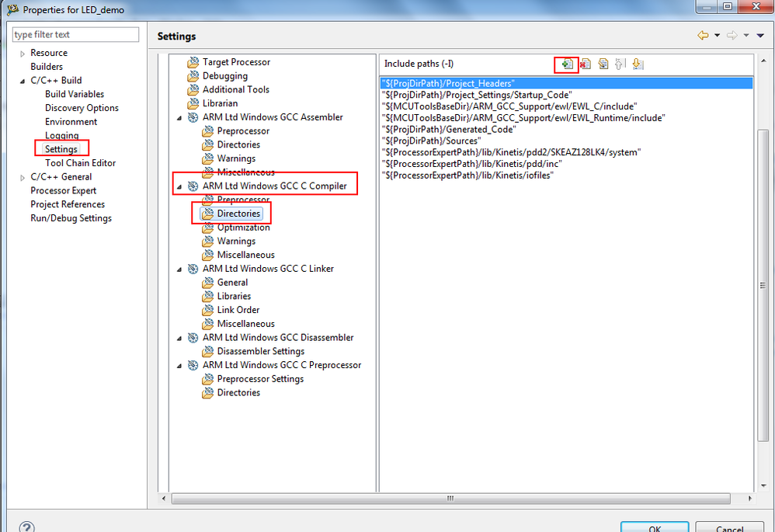Move the selected include path up

click(x=620, y=64)
